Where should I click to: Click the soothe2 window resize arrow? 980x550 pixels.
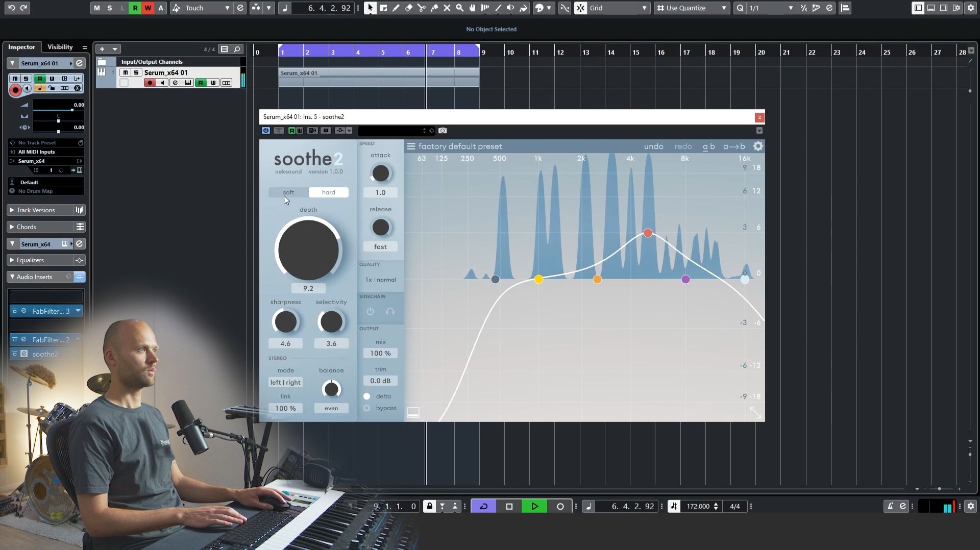coord(755,412)
